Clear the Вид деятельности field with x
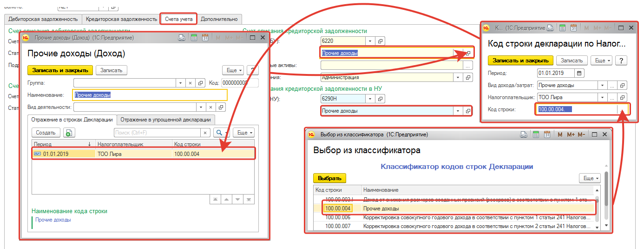Image resolution: width=644 pixels, height=249 pixels. [211, 108]
